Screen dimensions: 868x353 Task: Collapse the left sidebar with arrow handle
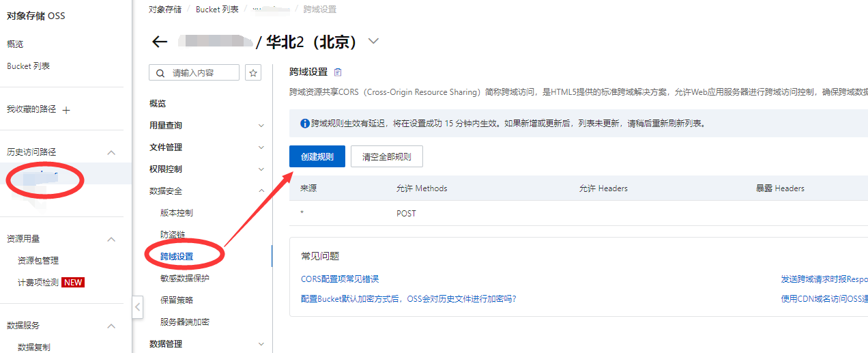[x=137, y=307]
